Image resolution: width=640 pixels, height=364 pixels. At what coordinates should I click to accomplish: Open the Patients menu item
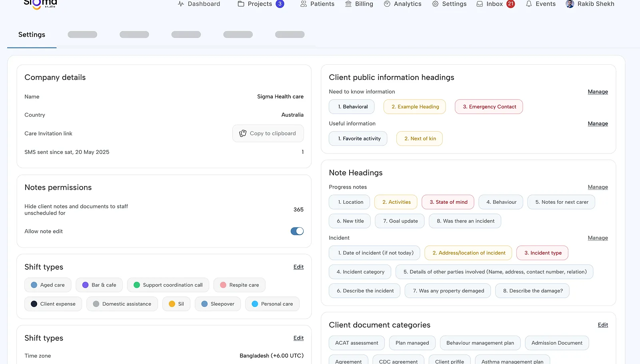[317, 4]
